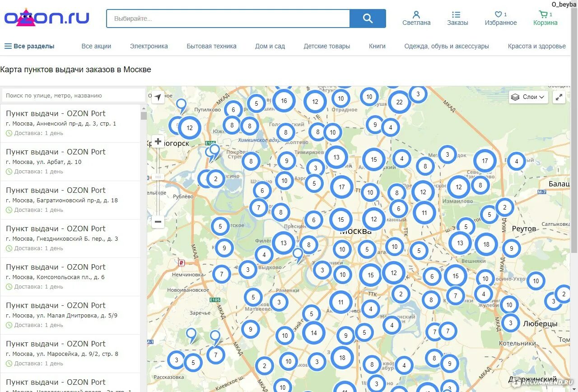Screen dimensions: 578x392
Task: Click the cluster marker labeled 14
Action: pyautogui.click(x=313, y=333)
